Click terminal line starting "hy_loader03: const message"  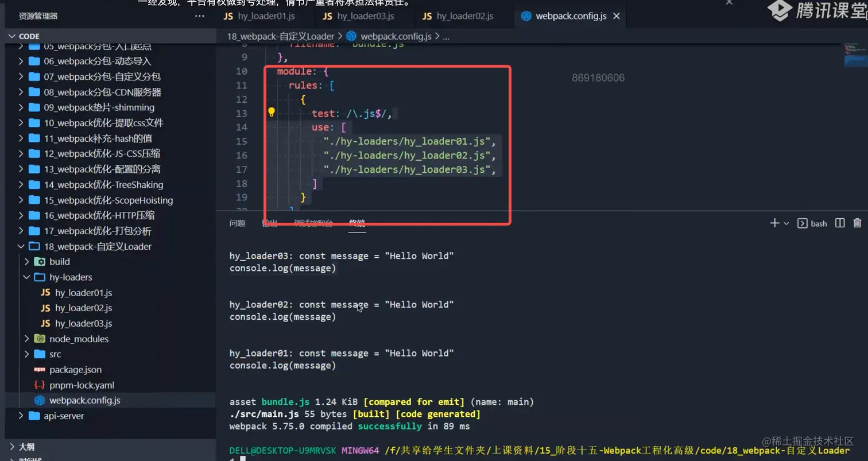342,255
